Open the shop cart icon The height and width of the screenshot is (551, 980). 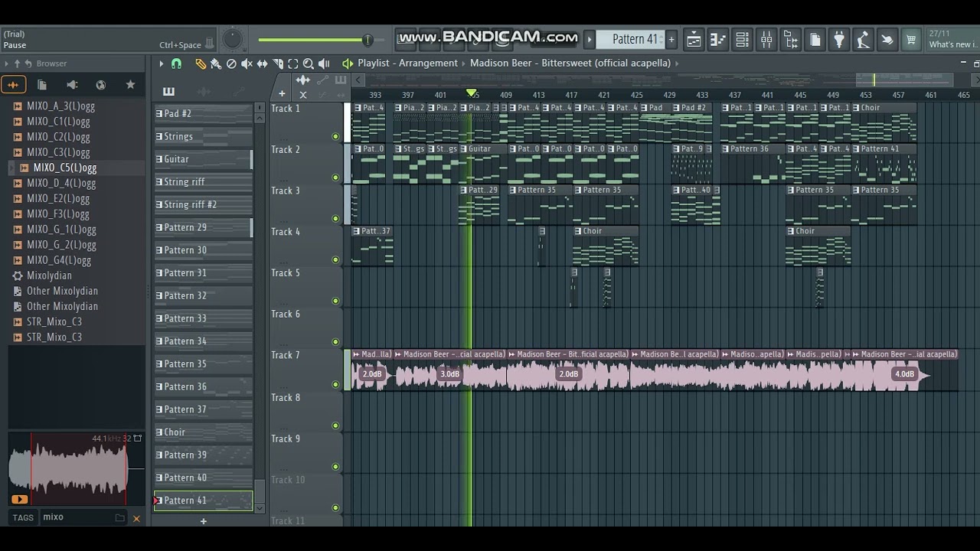click(x=911, y=39)
